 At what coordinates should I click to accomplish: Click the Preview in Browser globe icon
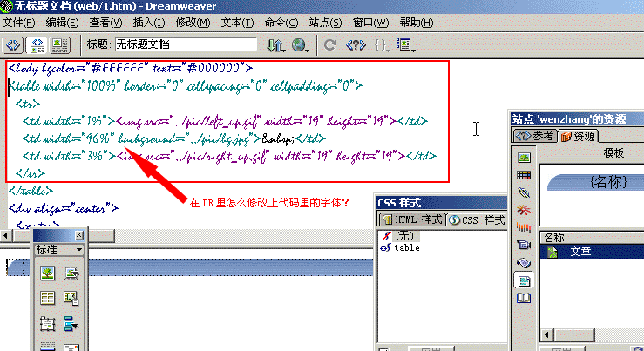[301, 44]
